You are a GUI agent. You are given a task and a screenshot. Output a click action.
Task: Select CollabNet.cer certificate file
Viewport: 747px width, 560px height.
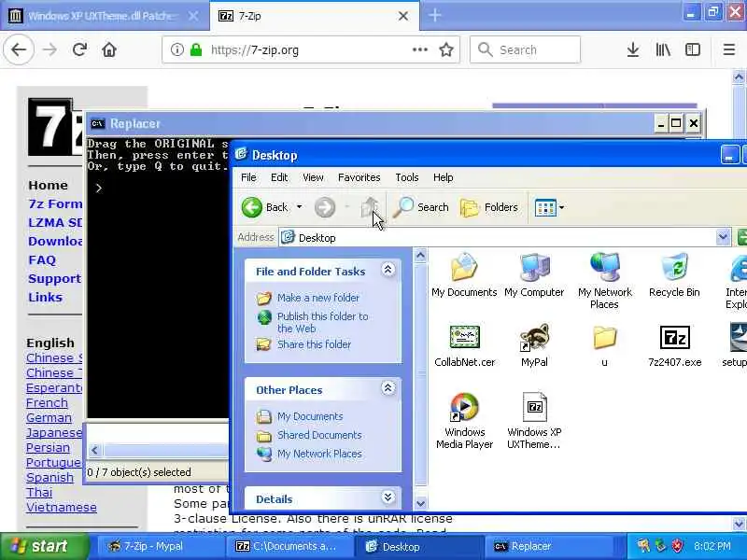(464, 345)
